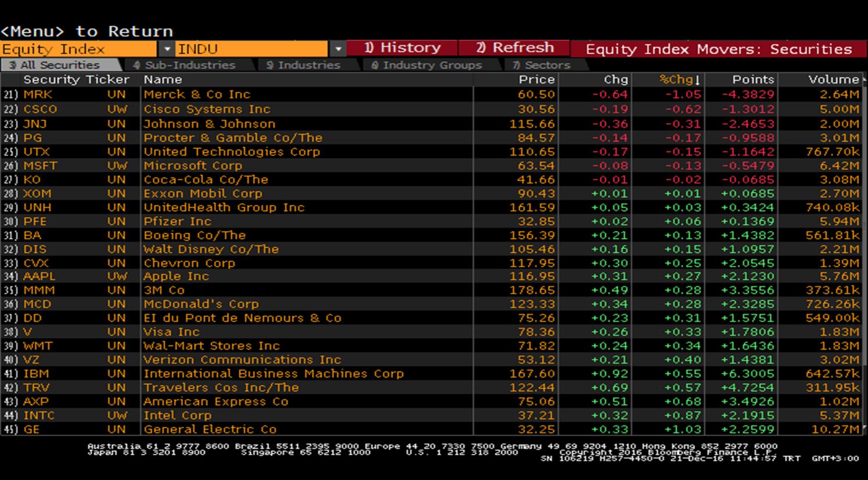The height and width of the screenshot is (480, 868).
Task: Click the Equity Index Movers: Securities title
Action: 719,49
